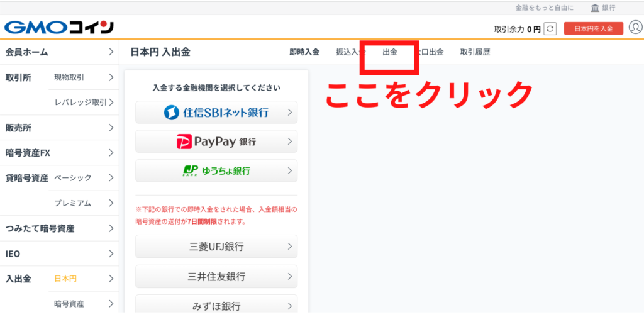Choose ゆうちょ銀行 for deposit

pos(216,171)
